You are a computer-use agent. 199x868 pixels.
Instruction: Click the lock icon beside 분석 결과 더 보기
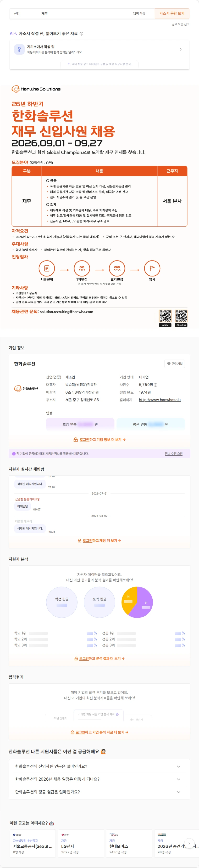(x=76, y=659)
